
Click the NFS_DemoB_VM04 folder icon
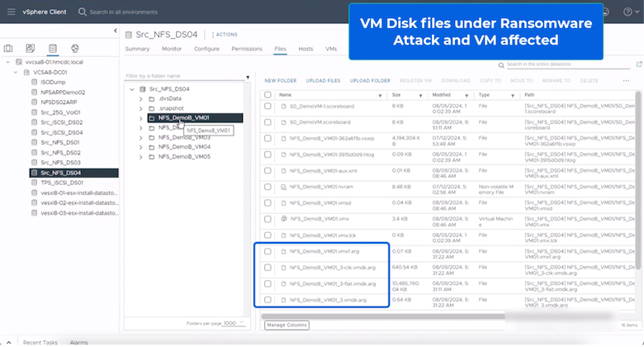point(152,147)
